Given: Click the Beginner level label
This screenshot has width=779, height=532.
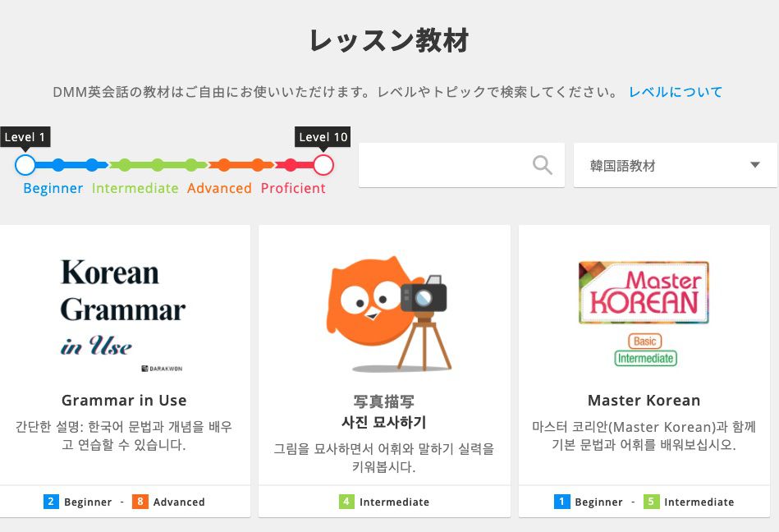Looking at the screenshot, I should coord(53,188).
